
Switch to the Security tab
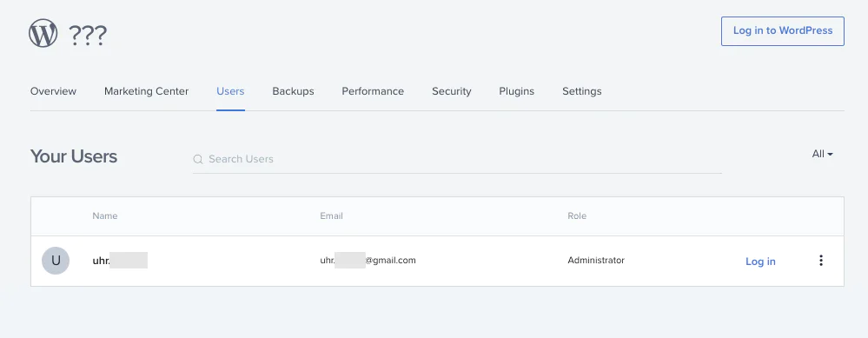(x=451, y=91)
